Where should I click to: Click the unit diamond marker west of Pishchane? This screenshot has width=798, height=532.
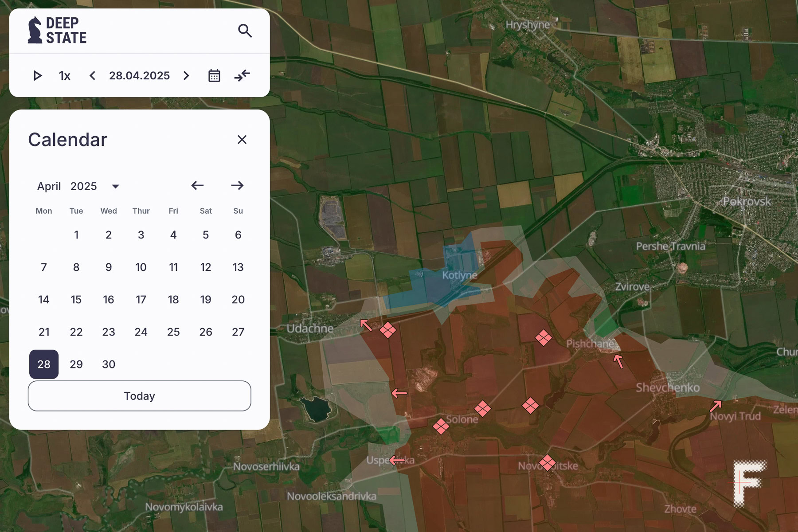pos(544,338)
